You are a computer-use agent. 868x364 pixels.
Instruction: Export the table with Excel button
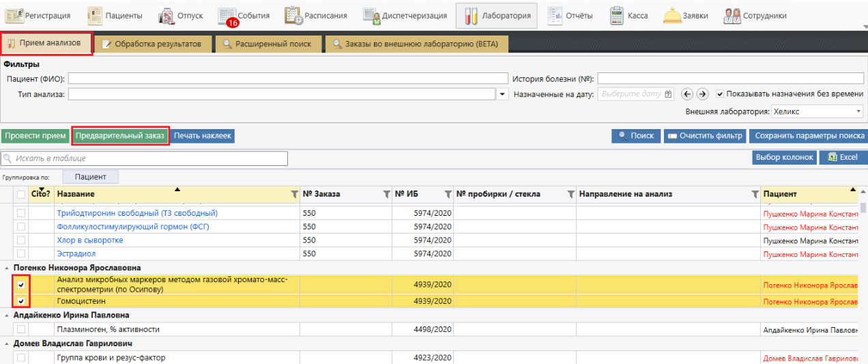coord(843,157)
